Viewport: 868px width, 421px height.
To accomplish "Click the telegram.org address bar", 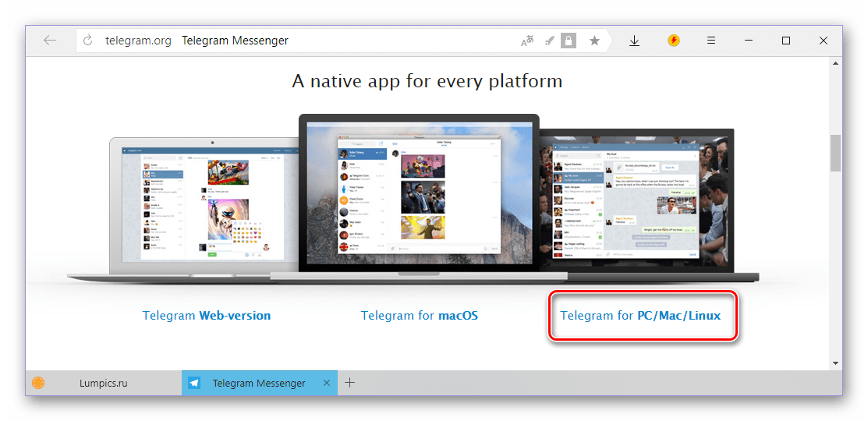I will coord(312,41).
